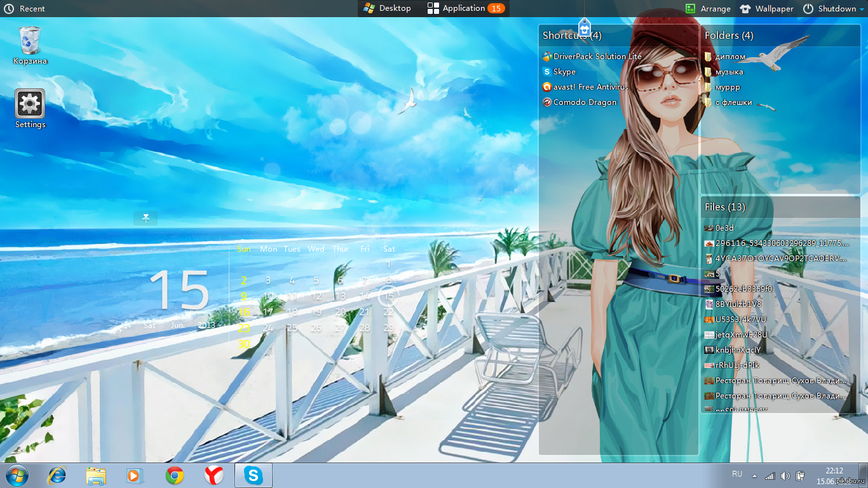Open Google Chrome from the taskbar
This screenshot has height=488, width=868.
pyautogui.click(x=175, y=475)
